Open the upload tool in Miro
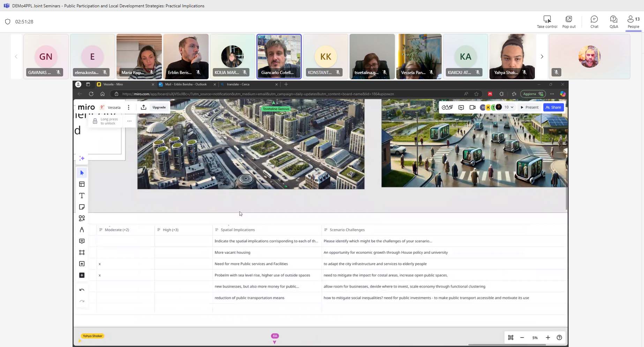This screenshot has height=347, width=644. (x=82, y=264)
